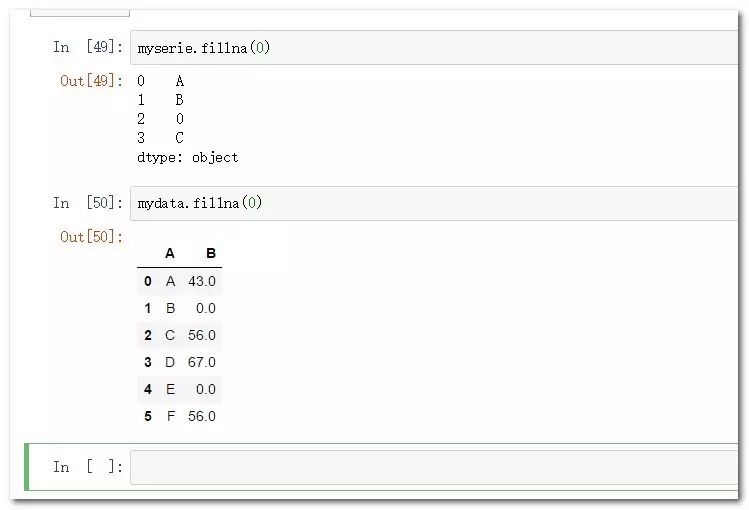Click row index 1 in dataframe
Image resolution: width=749 pixels, height=510 pixels.
click(x=148, y=308)
